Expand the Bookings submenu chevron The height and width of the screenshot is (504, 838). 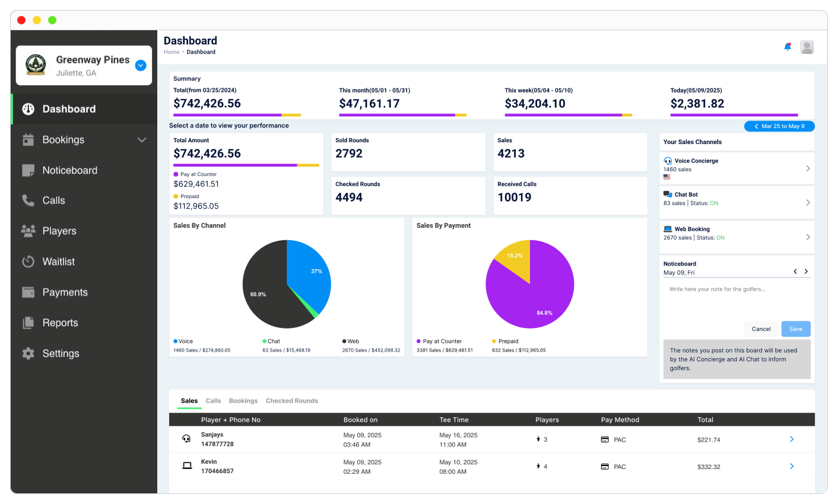click(x=142, y=140)
